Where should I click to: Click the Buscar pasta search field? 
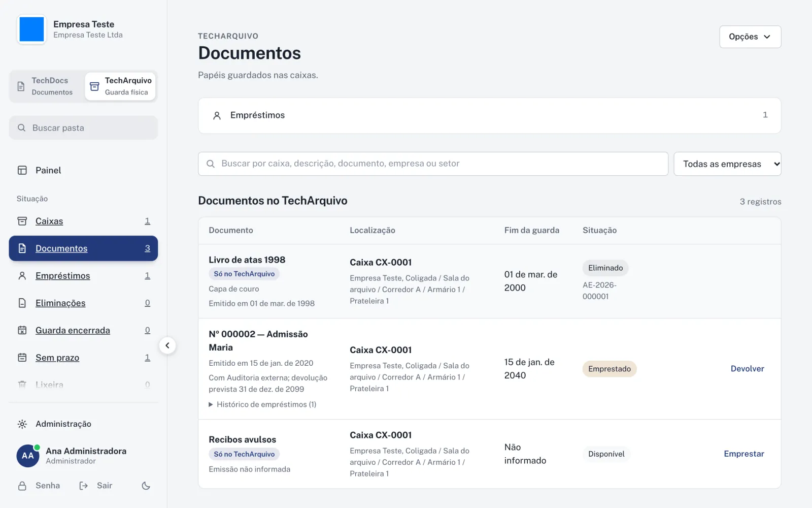pyautogui.click(x=83, y=128)
